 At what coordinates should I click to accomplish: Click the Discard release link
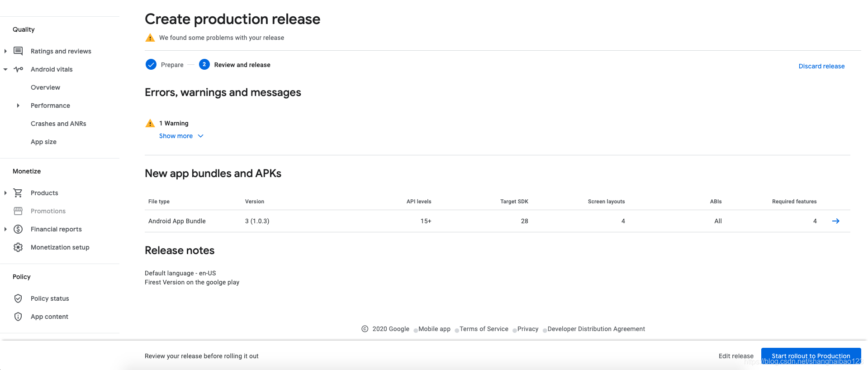[x=821, y=66]
